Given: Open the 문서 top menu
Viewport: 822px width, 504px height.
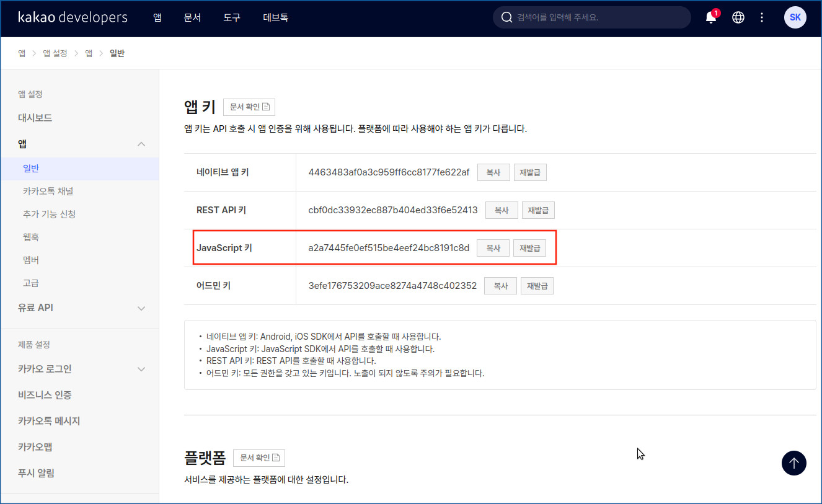Looking at the screenshot, I should click(x=192, y=17).
